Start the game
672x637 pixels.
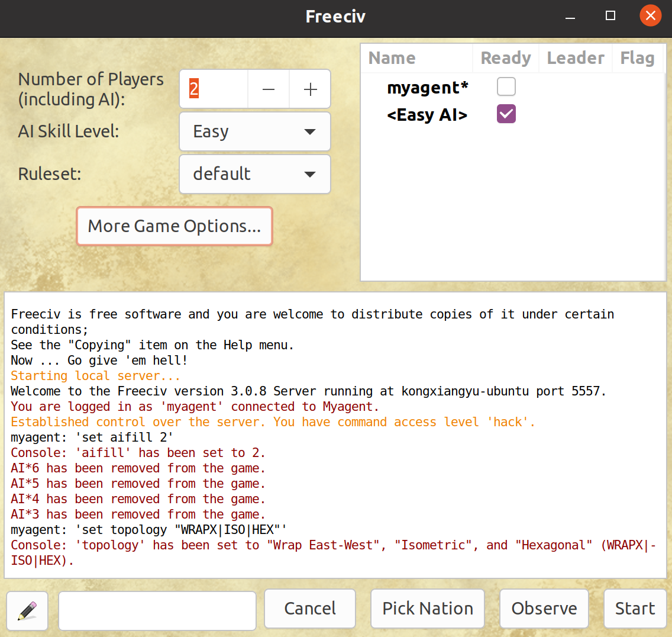tap(635, 608)
